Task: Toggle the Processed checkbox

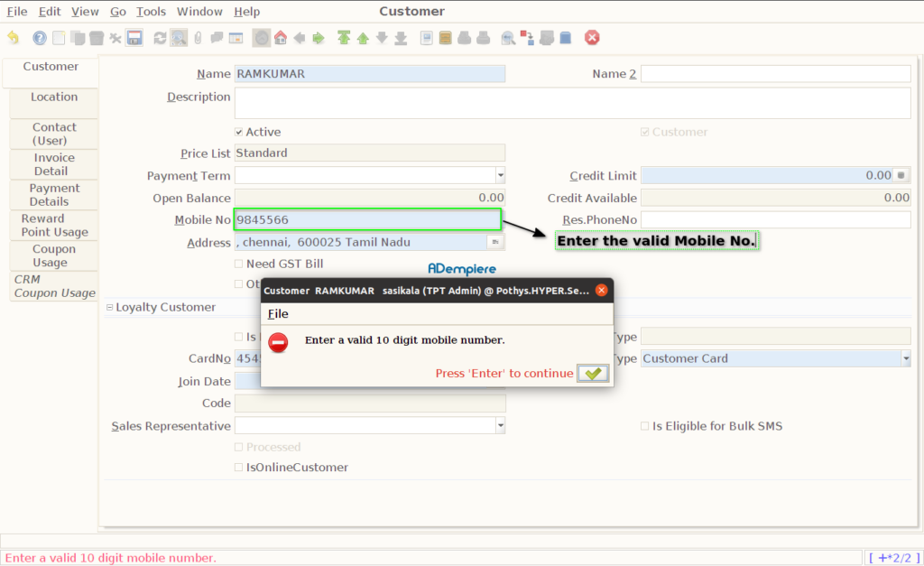Action: pyautogui.click(x=238, y=447)
